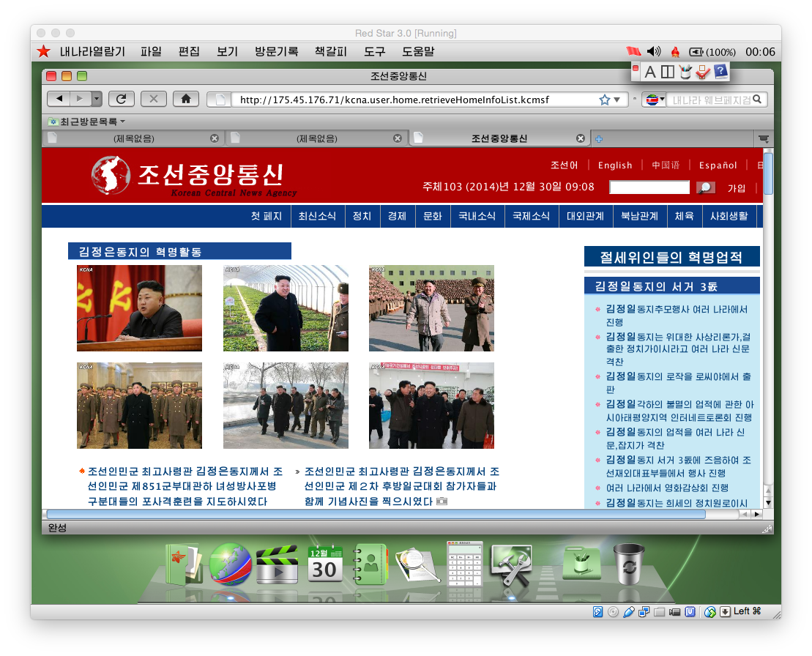812x656 pixels.
Task: Open the address bar history dropdown arrow
Action: (x=617, y=100)
